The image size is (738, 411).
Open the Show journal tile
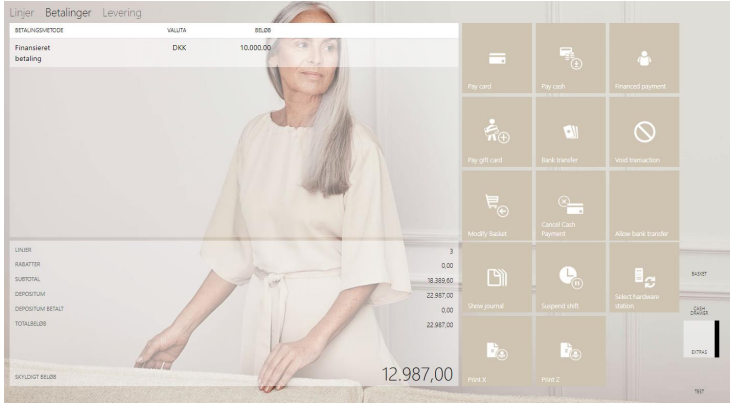click(496, 278)
